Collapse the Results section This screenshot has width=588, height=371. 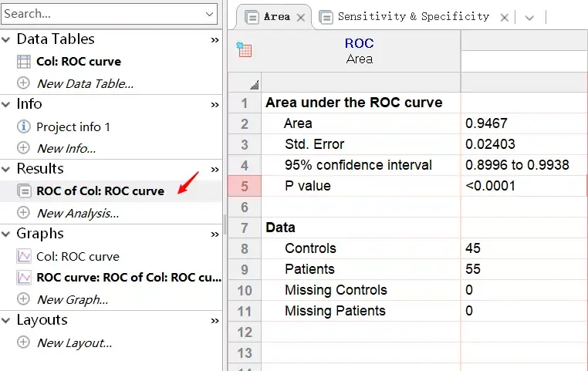tap(7, 169)
